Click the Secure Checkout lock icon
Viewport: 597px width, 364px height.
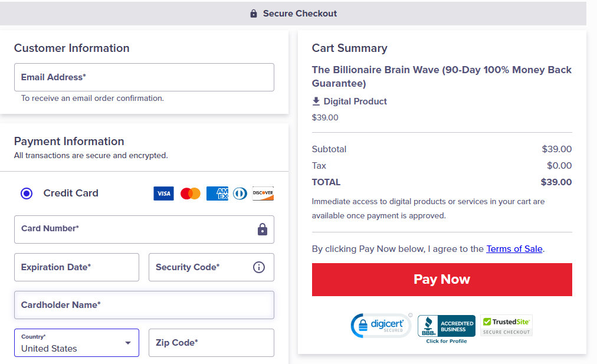coord(254,13)
